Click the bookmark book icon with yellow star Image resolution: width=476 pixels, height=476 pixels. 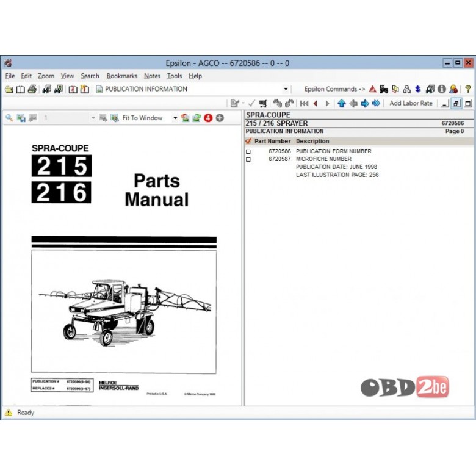(x=85, y=89)
